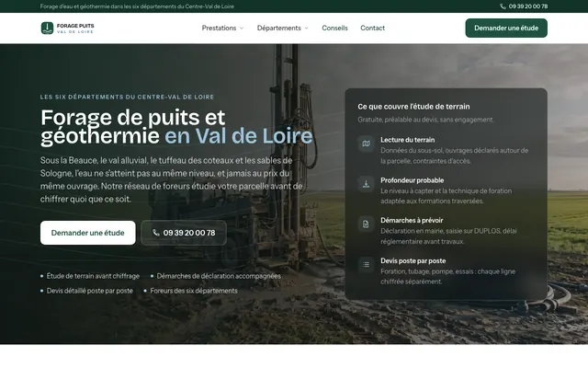588x368 pixels.
Task: Click the blue text en Val de Loire
Action: point(239,136)
